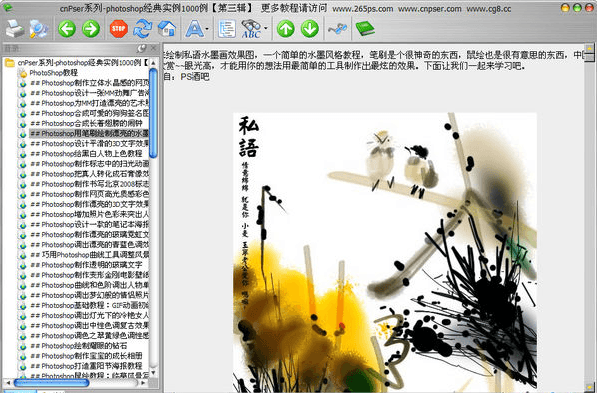Click folder icon of the root tree node
This screenshot has height=393, width=597.
pyautogui.click(x=10, y=62)
